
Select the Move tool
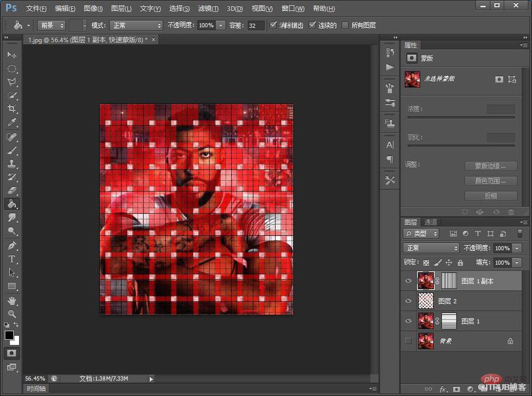[11, 55]
